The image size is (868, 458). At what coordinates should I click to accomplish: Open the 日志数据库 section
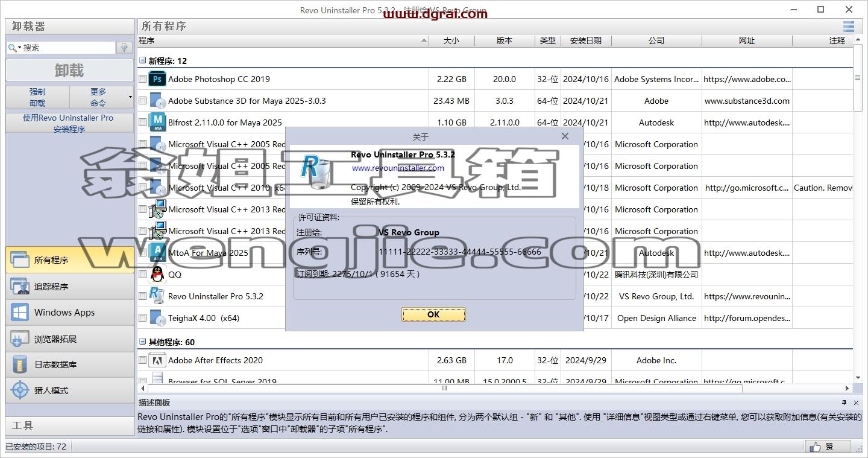point(70,364)
